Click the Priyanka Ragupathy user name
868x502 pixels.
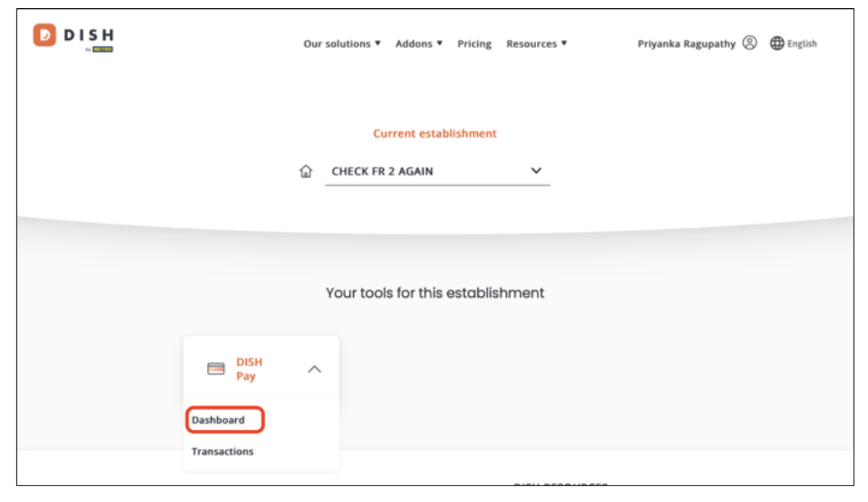coord(686,44)
